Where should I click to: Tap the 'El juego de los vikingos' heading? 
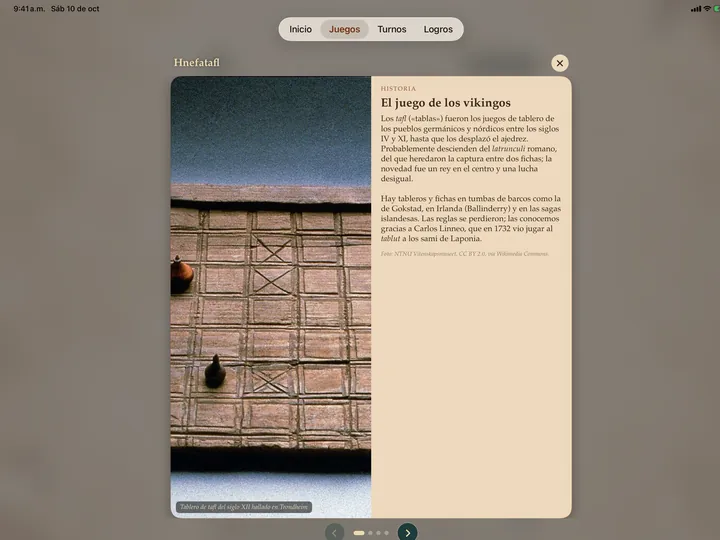pyautogui.click(x=445, y=103)
